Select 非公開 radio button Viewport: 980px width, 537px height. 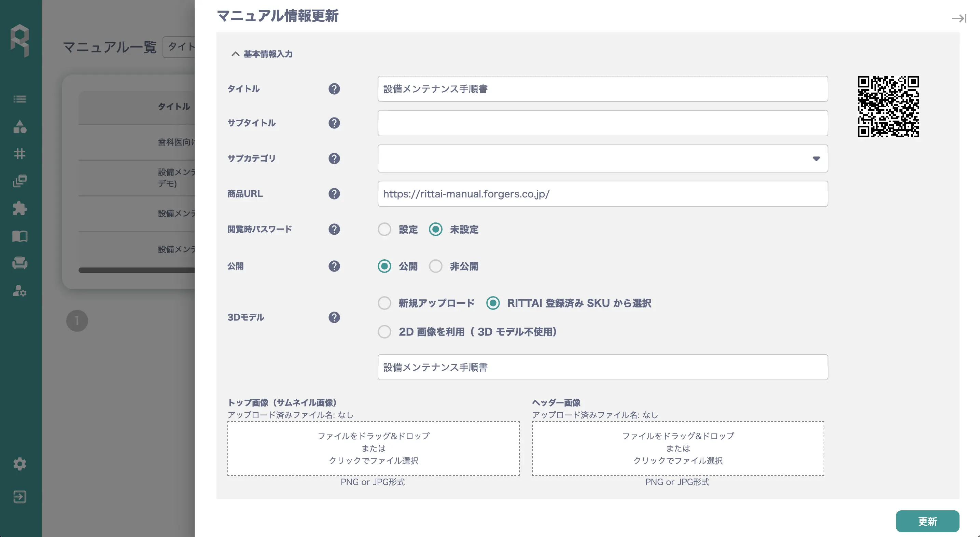436,266
